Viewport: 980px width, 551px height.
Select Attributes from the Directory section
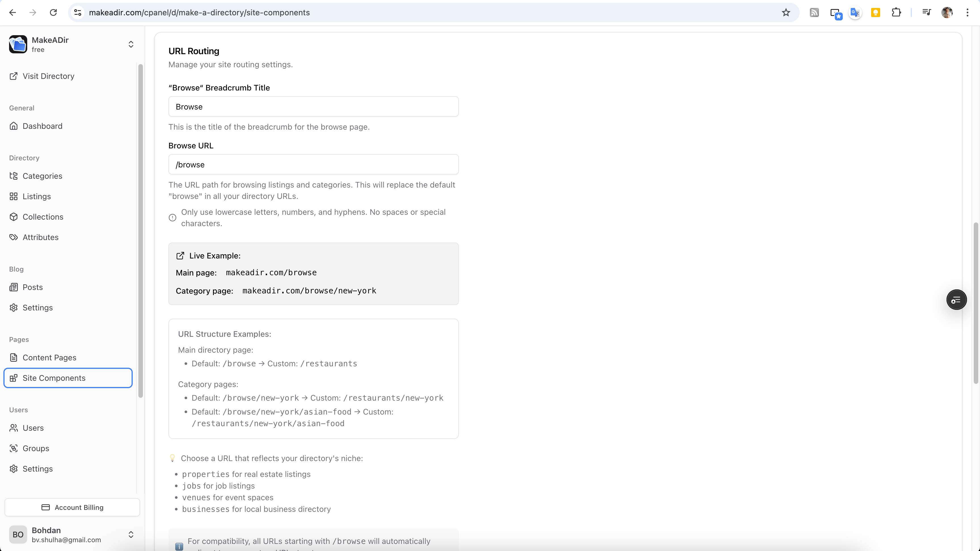point(40,237)
